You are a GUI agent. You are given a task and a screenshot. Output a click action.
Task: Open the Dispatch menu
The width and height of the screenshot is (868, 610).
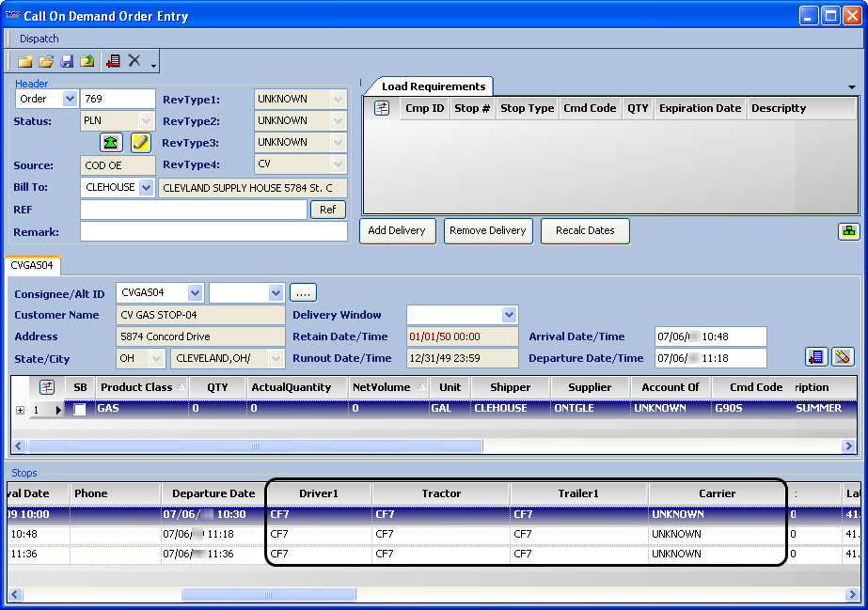[x=39, y=39]
